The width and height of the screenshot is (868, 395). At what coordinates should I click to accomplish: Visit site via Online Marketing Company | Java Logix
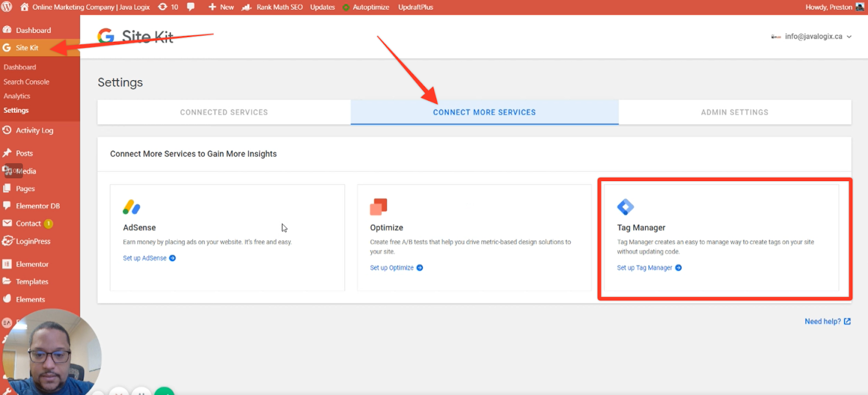tap(91, 7)
